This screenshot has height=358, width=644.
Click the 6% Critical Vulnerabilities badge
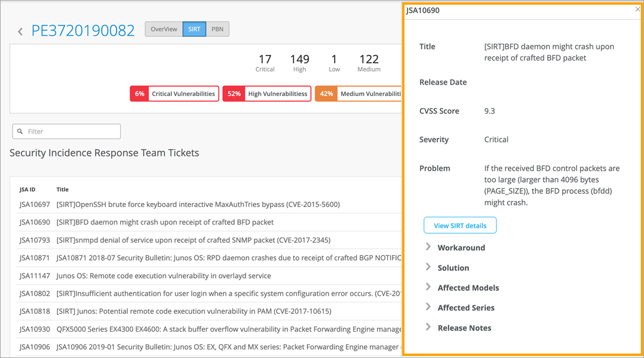(x=173, y=94)
